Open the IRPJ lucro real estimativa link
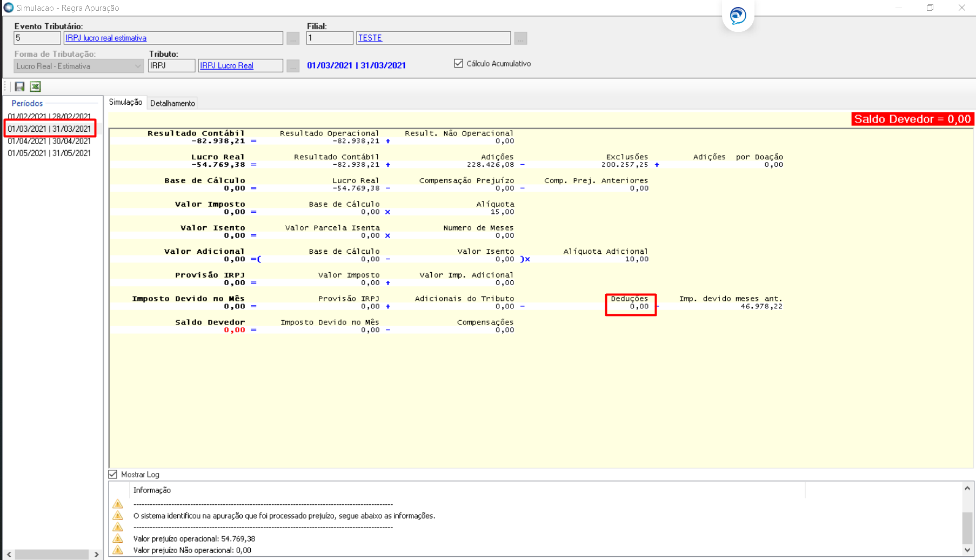The height and width of the screenshot is (560, 976). coord(106,38)
